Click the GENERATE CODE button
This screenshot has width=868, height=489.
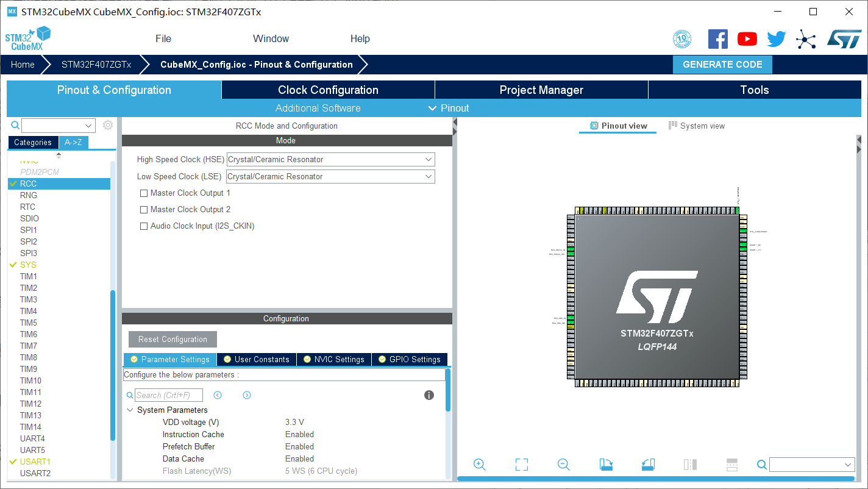tap(722, 64)
